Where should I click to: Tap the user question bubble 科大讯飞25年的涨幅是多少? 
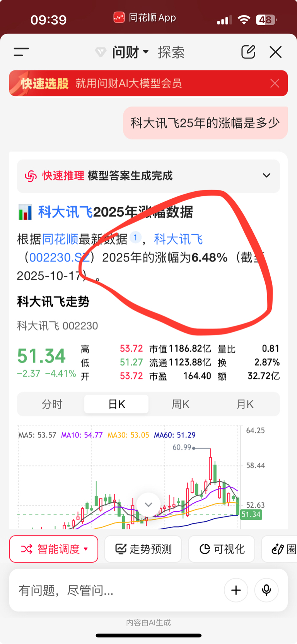coord(205,123)
